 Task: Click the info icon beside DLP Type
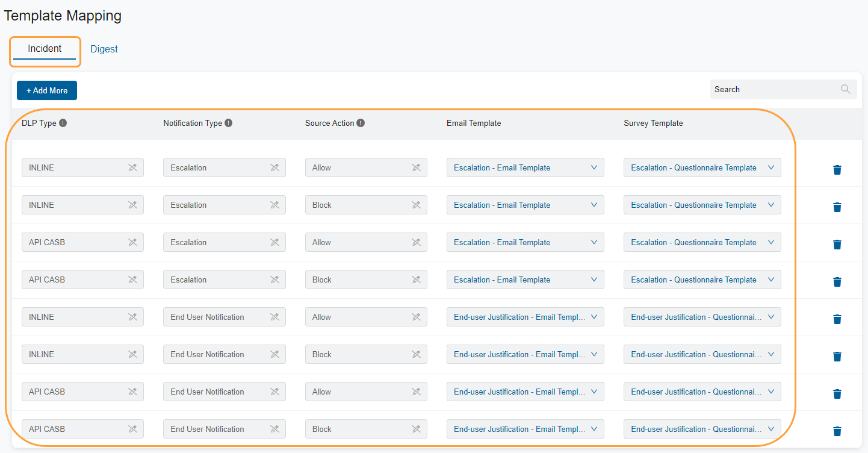(64, 122)
